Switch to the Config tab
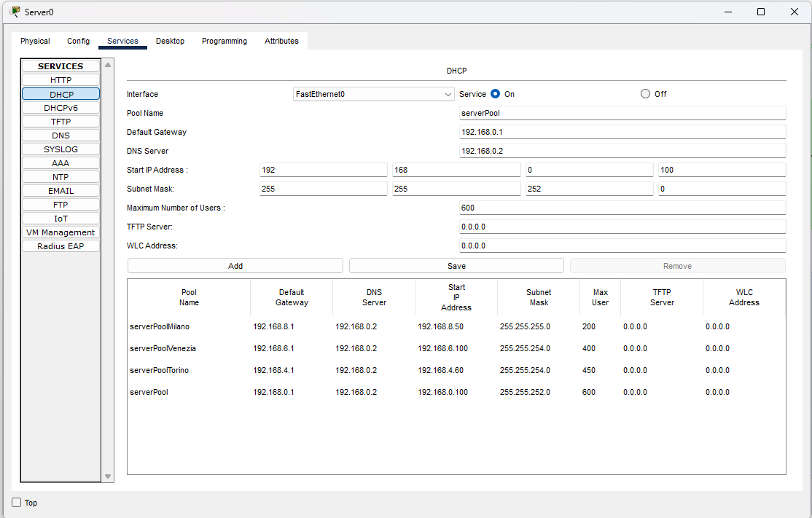Image resolution: width=812 pixels, height=518 pixels. 78,41
